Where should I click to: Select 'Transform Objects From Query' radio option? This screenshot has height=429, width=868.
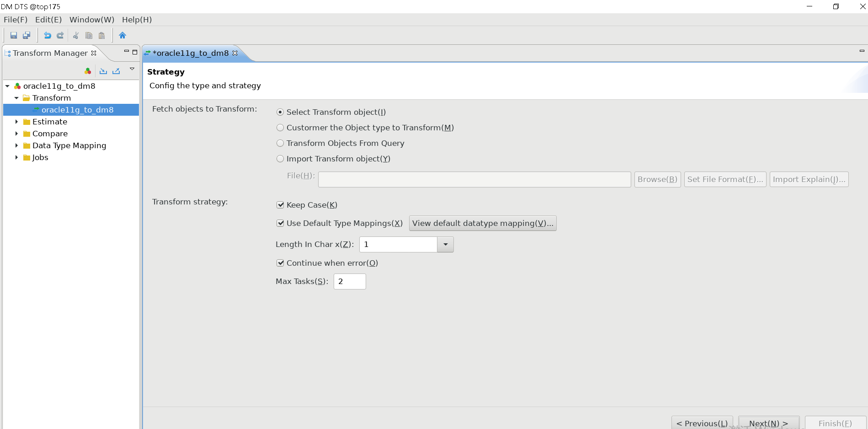(x=280, y=143)
